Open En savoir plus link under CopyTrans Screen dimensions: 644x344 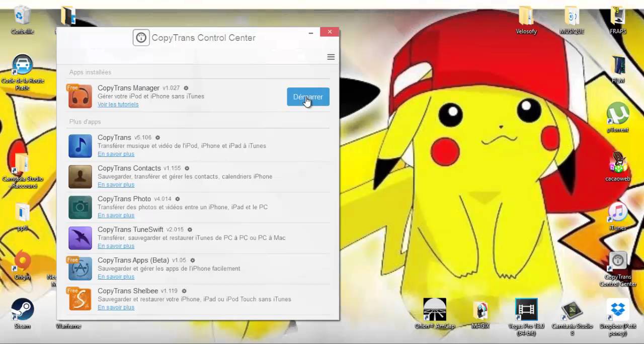pos(116,154)
